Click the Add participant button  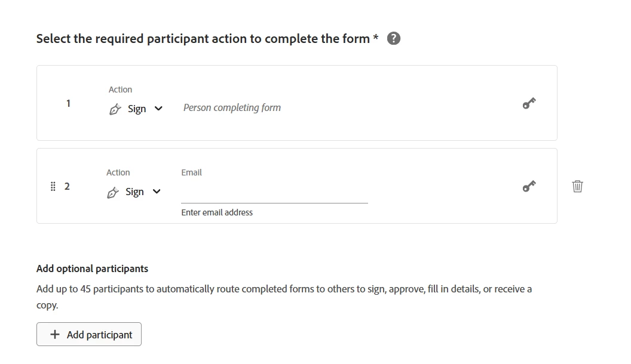tap(89, 334)
